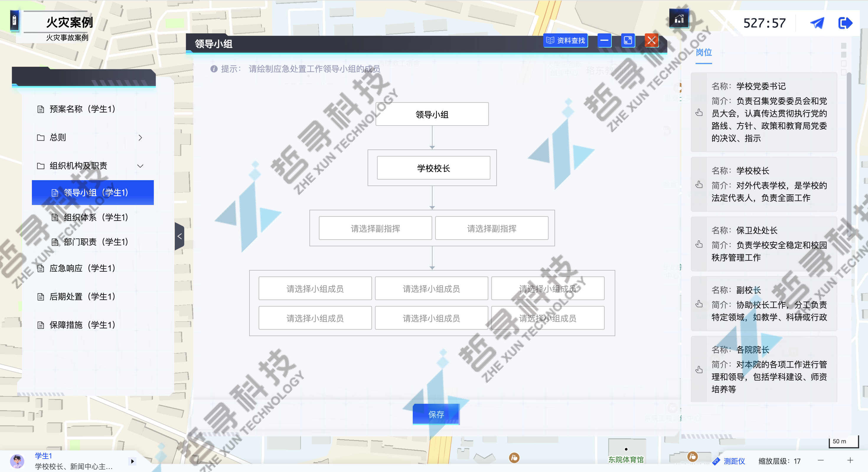Collapse the left sidebar with arrow handle
Image resolution: width=868 pixels, height=472 pixels.
coord(180,236)
